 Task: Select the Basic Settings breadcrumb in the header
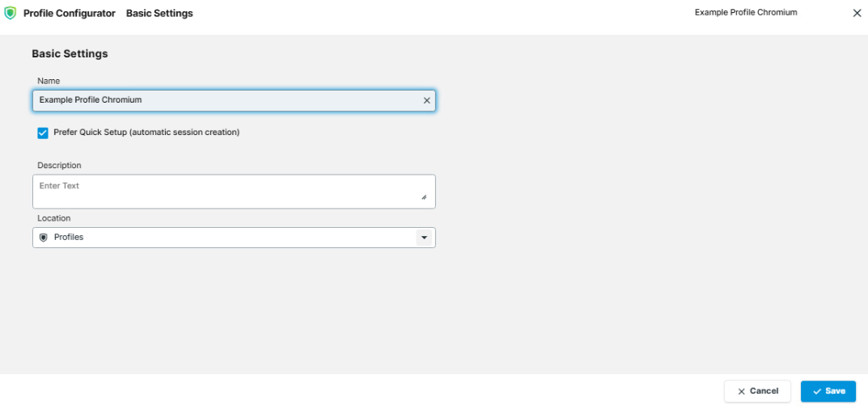(159, 14)
